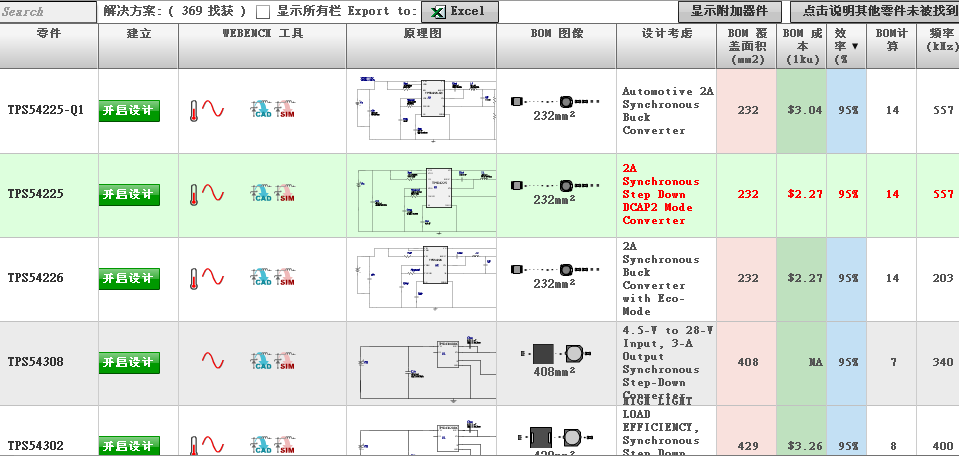The image size is (964, 456).
Task: Click 开启设计 for TPS54225-Q1
Action: point(129,111)
